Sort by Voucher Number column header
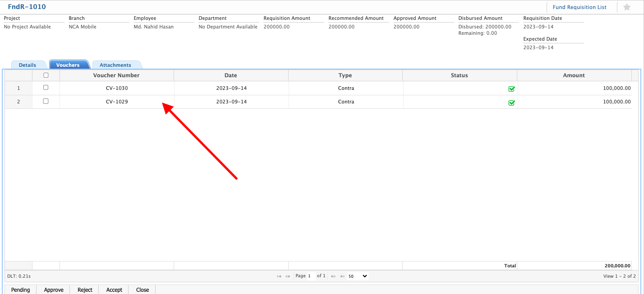Viewport: 644px width, 294px height. click(x=116, y=75)
